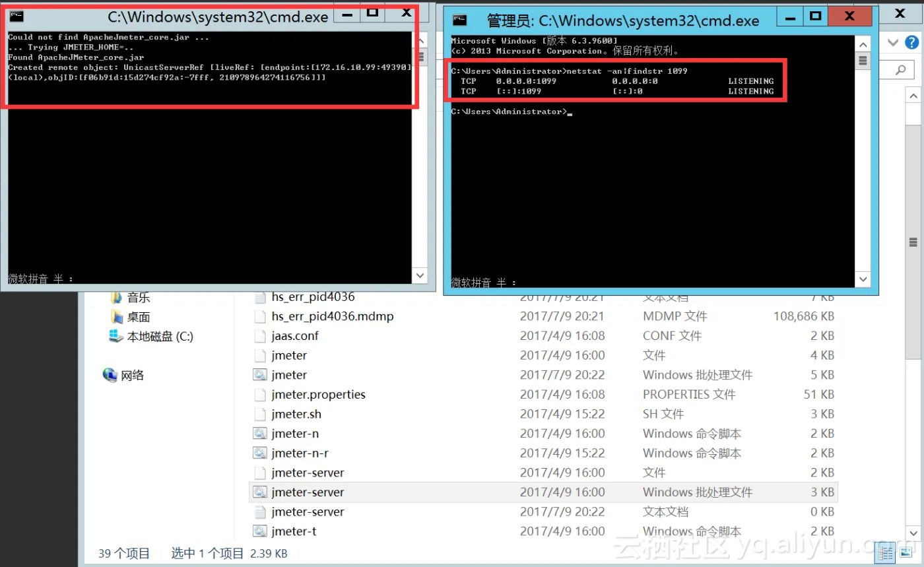The height and width of the screenshot is (567, 924).
Task: Click the type text SH 文件
Action: pyautogui.click(x=663, y=415)
